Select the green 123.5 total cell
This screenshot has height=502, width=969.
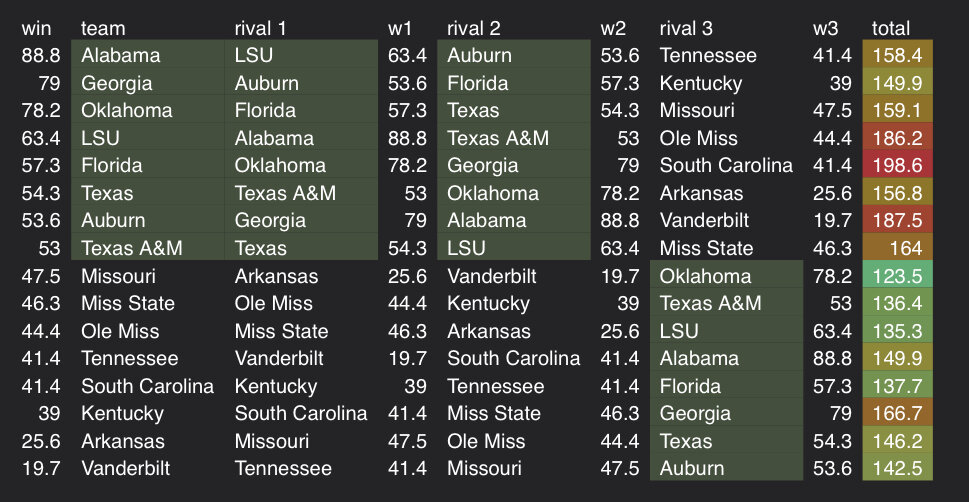coord(897,276)
